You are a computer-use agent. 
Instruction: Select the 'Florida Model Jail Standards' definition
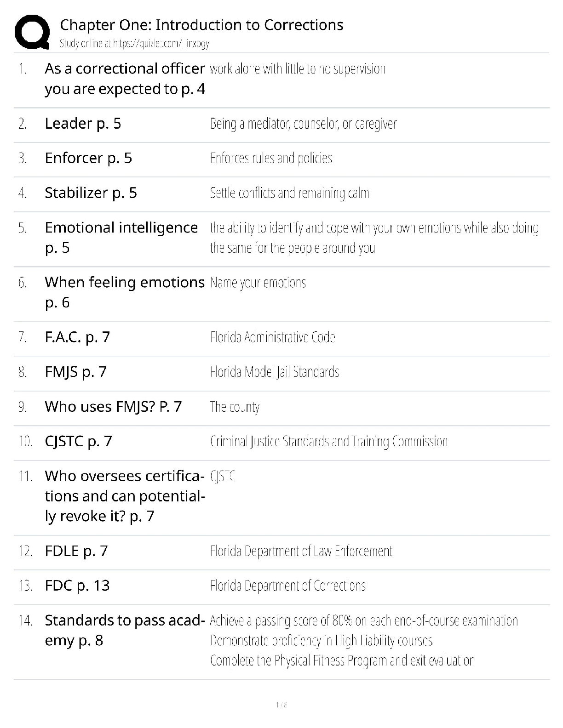pos(275,372)
